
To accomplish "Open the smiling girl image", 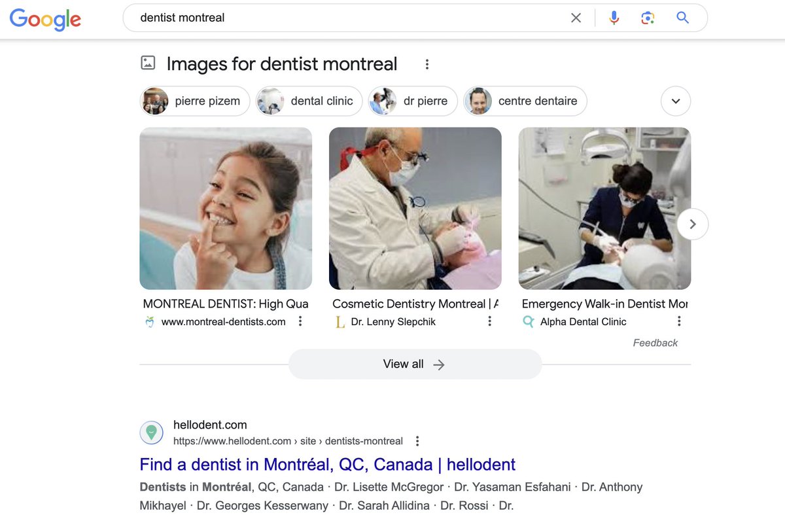I will click(226, 208).
